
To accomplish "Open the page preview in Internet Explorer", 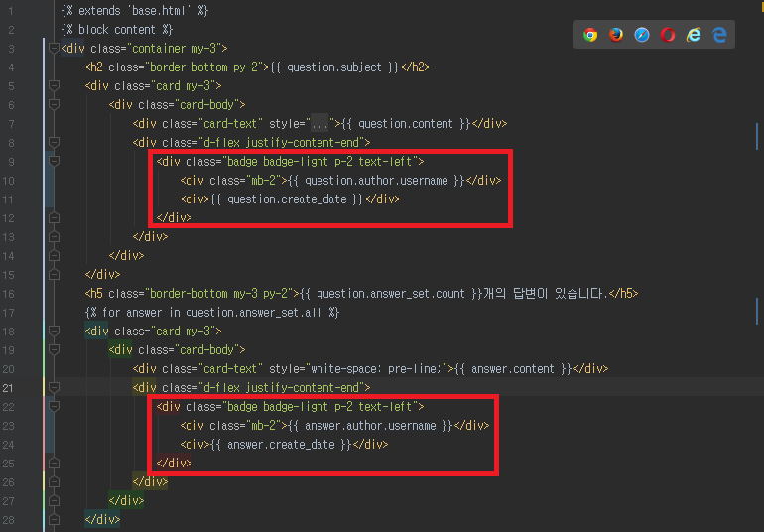I will coord(694,35).
